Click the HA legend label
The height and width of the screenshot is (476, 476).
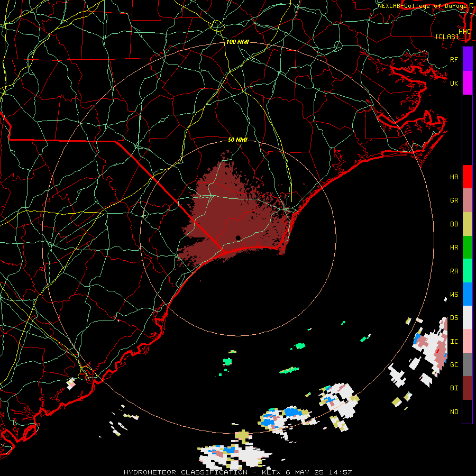coord(454,177)
